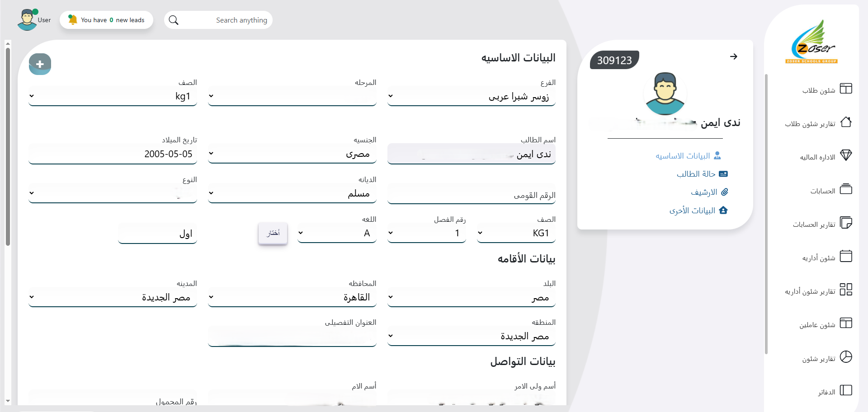
Task: Open حالة الطالب student status link
Action: pyautogui.click(x=696, y=174)
